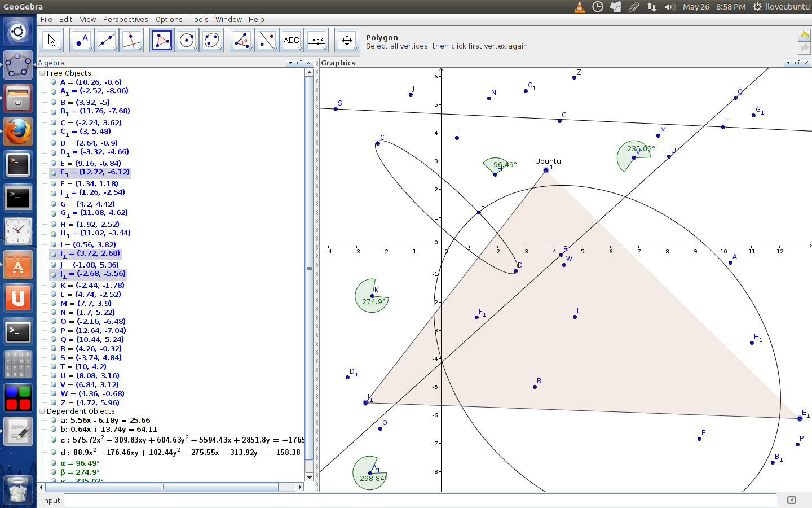Open the Algebra panel's dropdown arrow
The width and height of the screenshot is (812, 508).
point(290,63)
